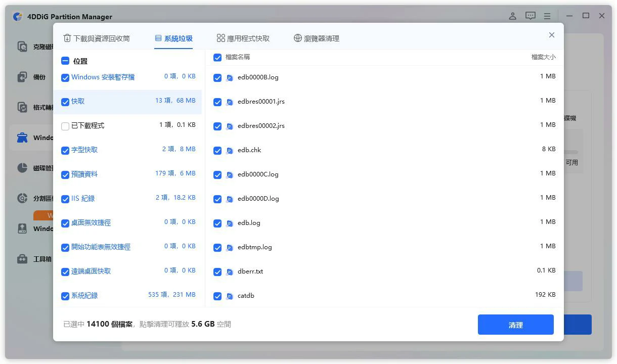Uncheck the 預讀資料 checkbox

pyautogui.click(x=65, y=175)
